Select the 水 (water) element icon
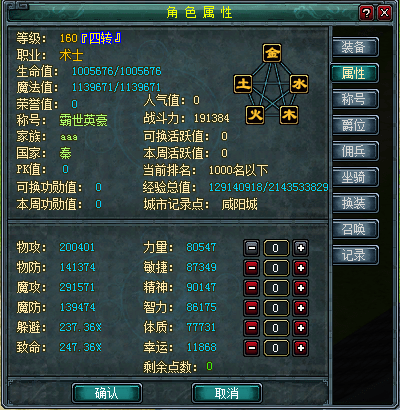The width and height of the screenshot is (400, 410). pos(299,84)
